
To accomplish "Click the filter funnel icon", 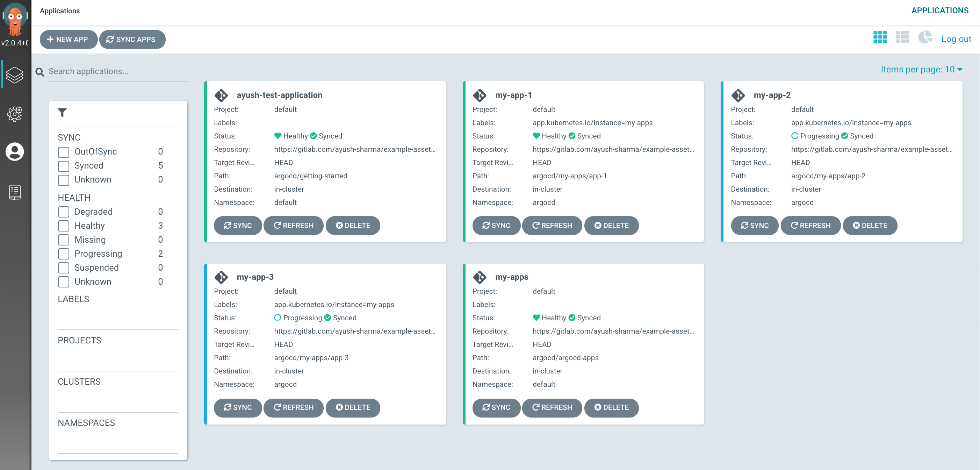I will coord(63,113).
